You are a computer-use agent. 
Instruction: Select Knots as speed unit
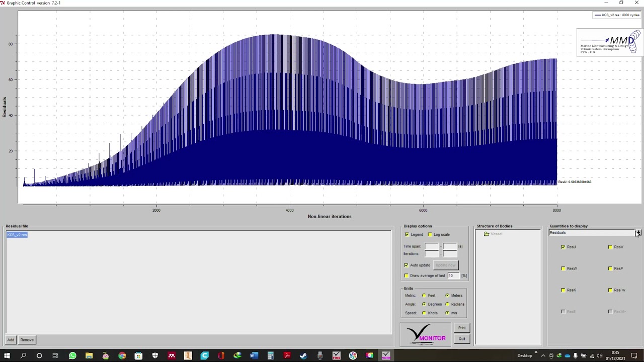(x=424, y=313)
